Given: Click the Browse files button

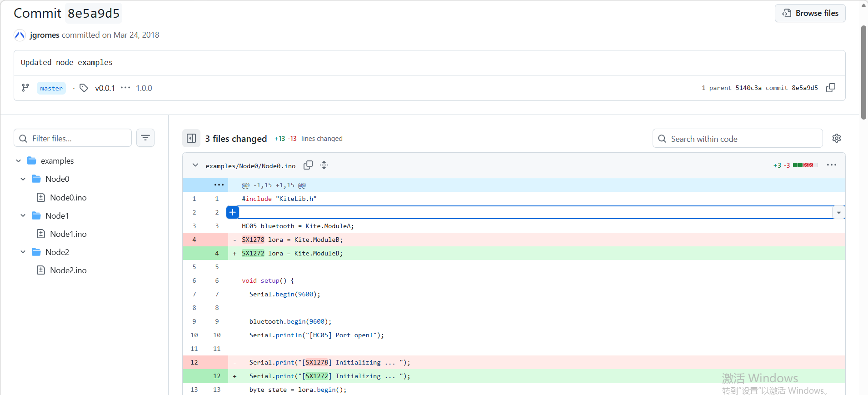Looking at the screenshot, I should [x=810, y=13].
